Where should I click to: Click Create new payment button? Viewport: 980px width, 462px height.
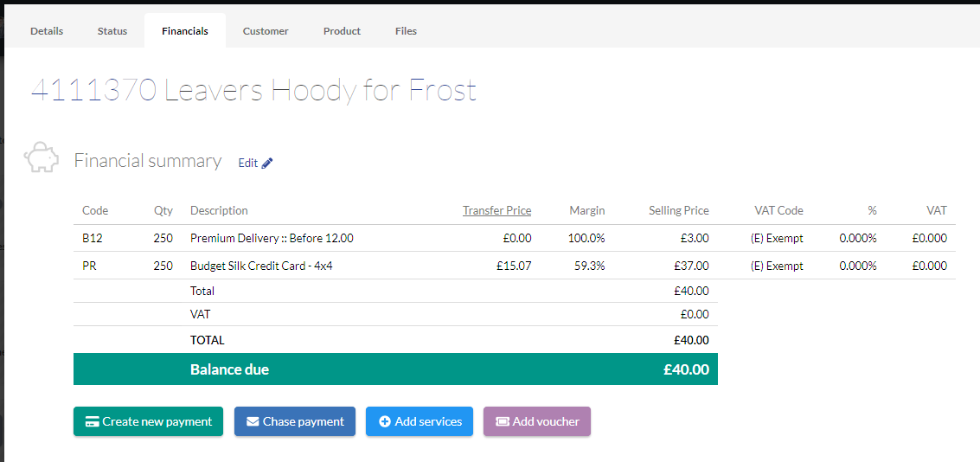pos(148,421)
